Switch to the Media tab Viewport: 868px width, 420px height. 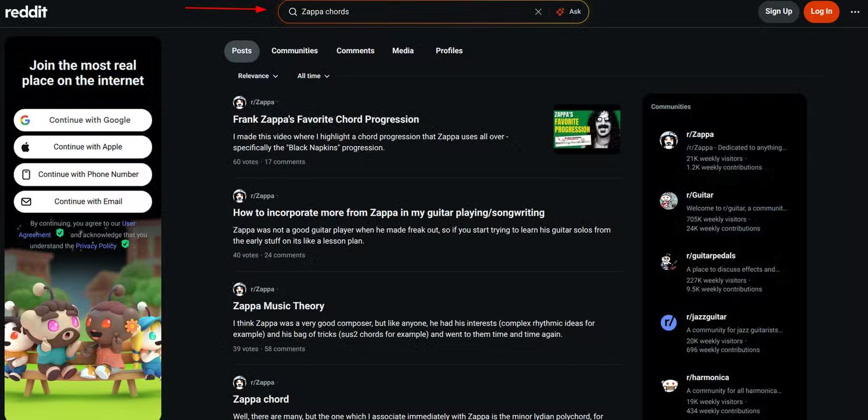(403, 51)
